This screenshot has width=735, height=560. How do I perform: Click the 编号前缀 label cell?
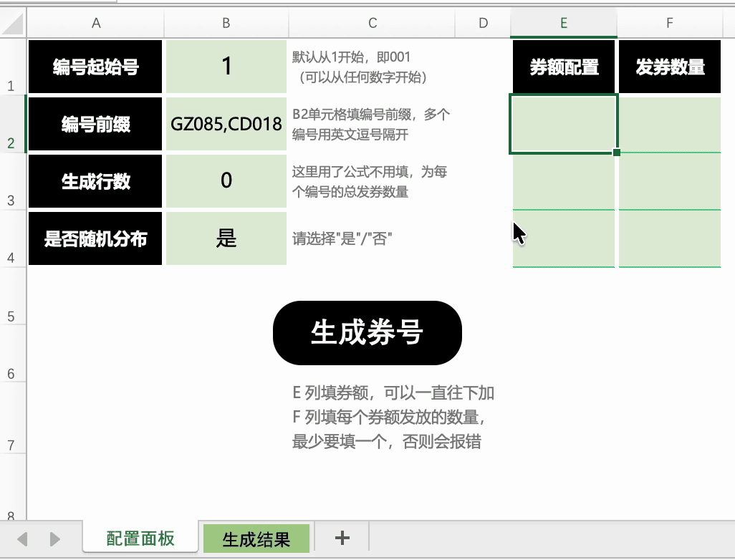95,124
